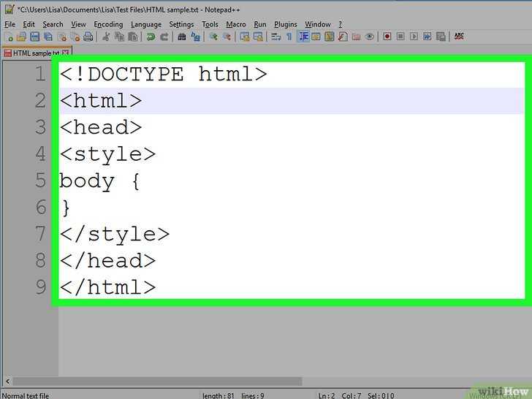Open a file using the Open folder icon
This screenshot has width=532, height=399.
21,37
